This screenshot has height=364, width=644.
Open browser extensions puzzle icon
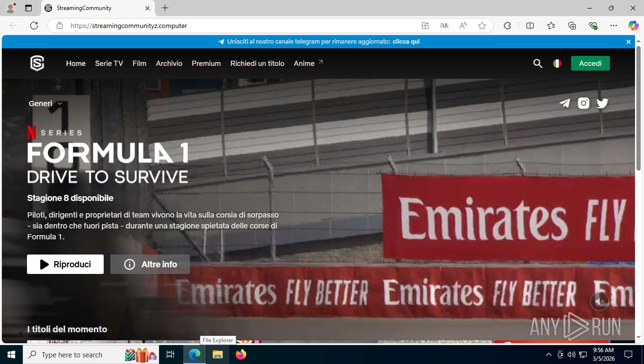pyautogui.click(x=508, y=26)
